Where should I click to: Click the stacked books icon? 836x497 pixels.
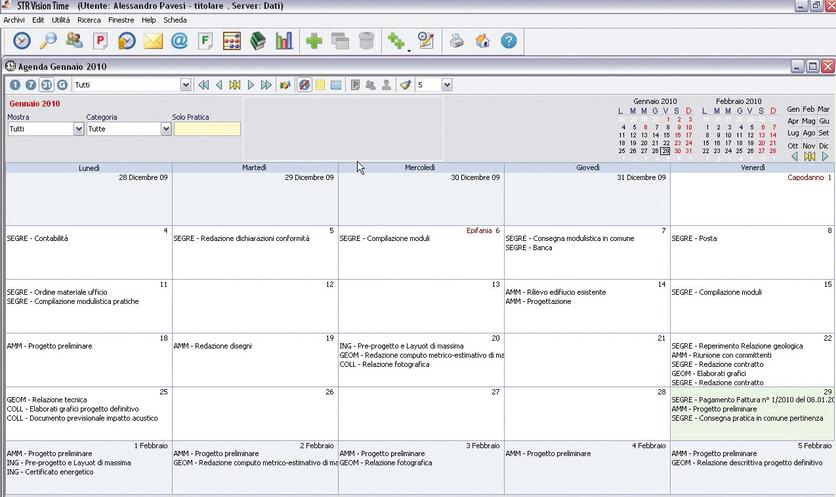(x=258, y=41)
